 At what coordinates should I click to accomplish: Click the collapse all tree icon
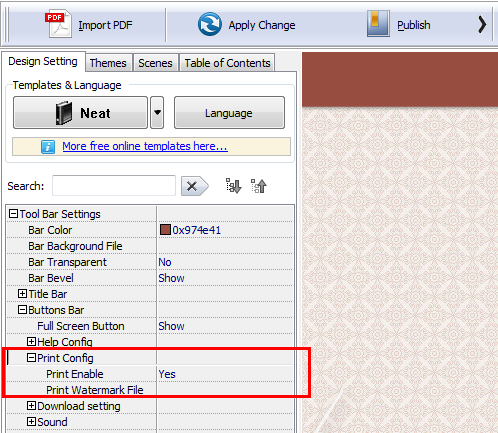(x=259, y=186)
